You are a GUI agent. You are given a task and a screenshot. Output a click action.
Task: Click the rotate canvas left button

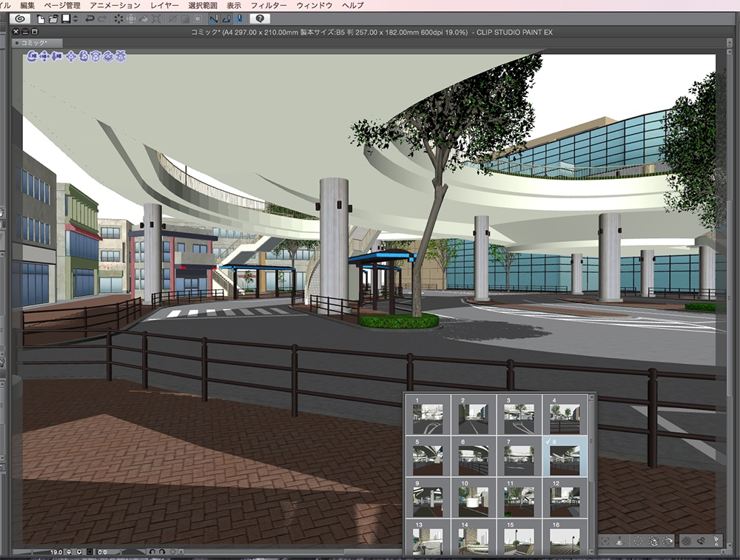(x=152, y=552)
